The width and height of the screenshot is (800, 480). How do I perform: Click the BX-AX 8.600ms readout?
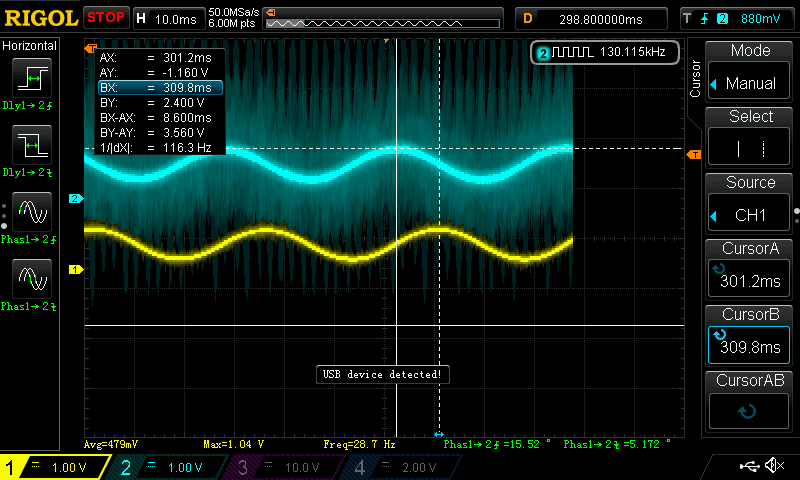tap(156, 118)
